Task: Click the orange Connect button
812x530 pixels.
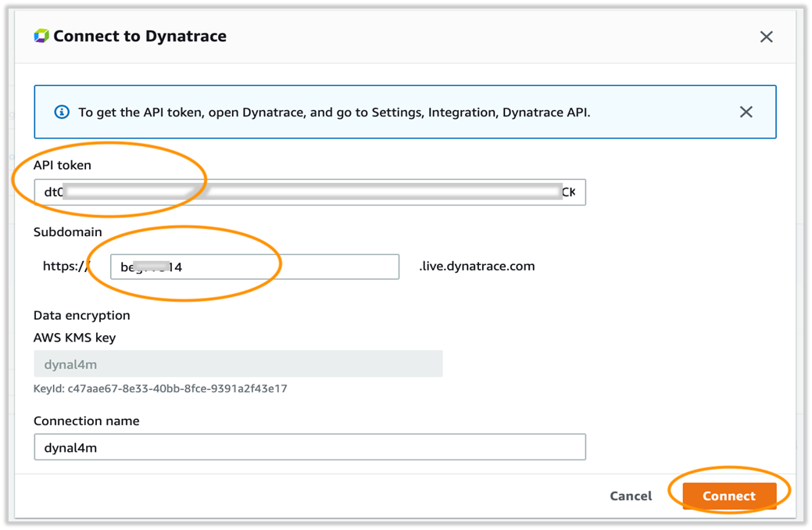Action: (729, 496)
